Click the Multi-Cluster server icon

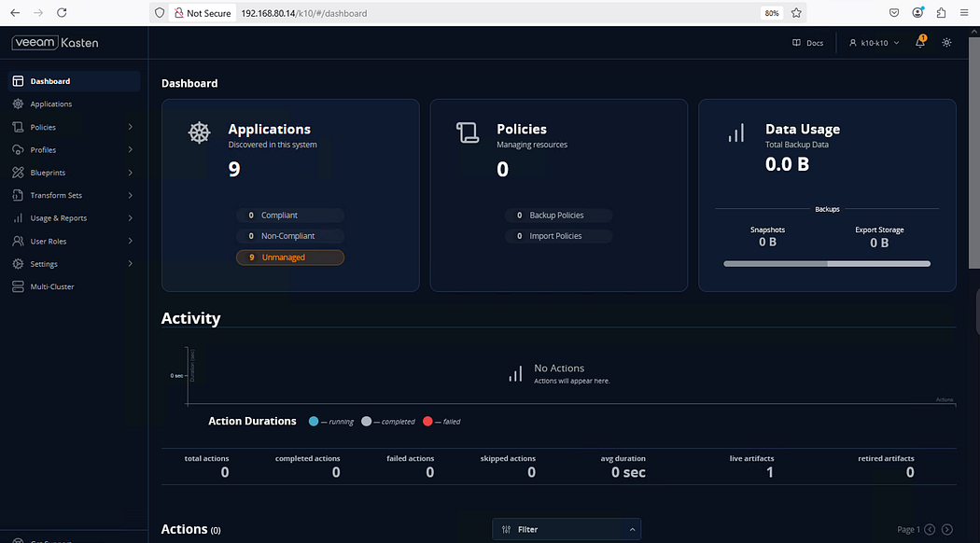[18, 286]
